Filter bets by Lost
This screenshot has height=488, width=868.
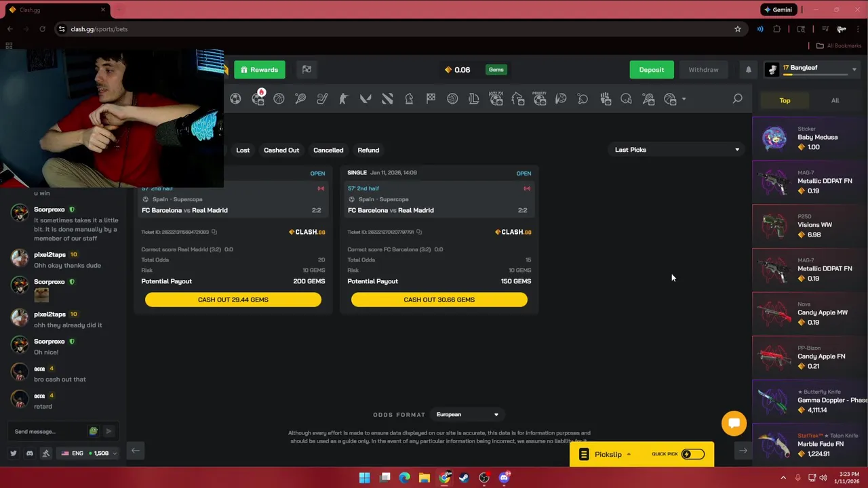point(243,150)
